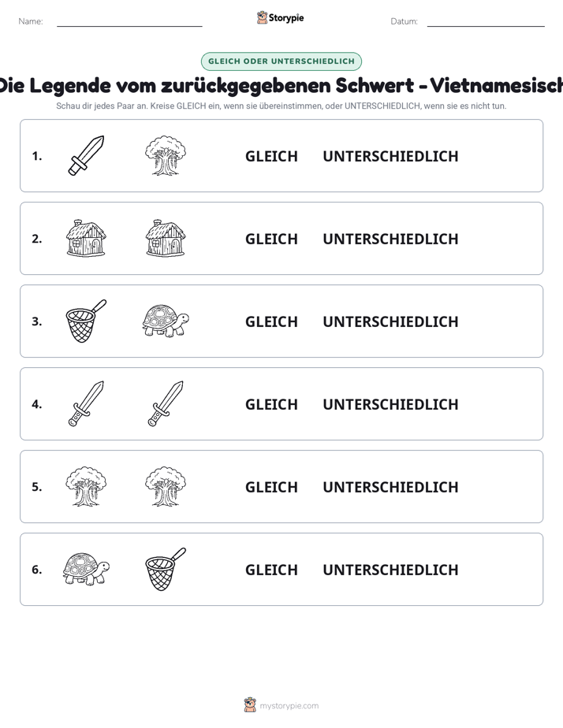Click the tree icon in row 1

click(x=166, y=155)
